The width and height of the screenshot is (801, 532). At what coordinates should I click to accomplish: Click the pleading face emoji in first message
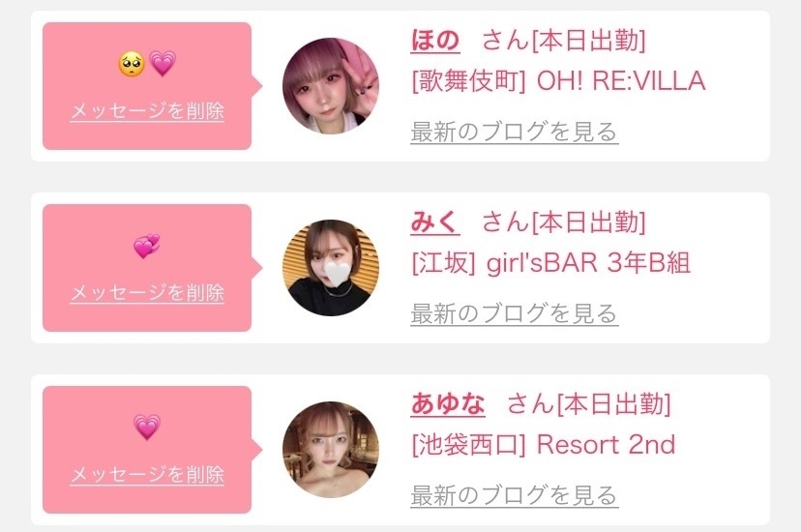(x=132, y=65)
